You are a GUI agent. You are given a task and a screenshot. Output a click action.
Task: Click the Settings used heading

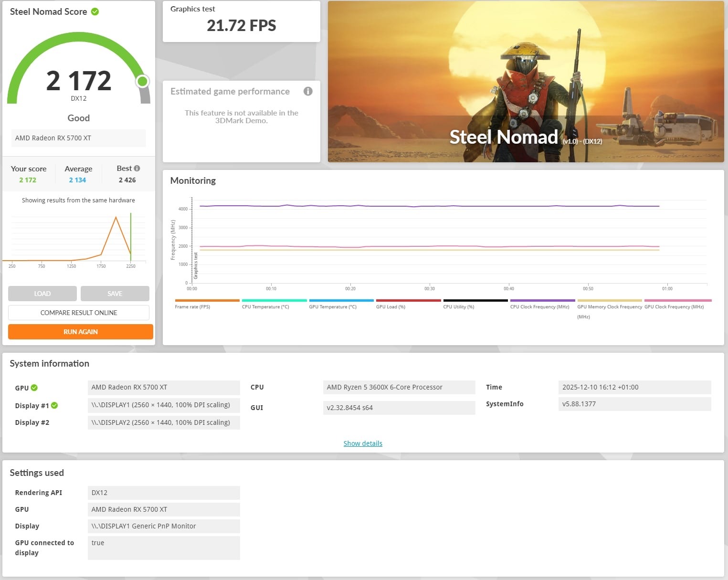[37, 473]
